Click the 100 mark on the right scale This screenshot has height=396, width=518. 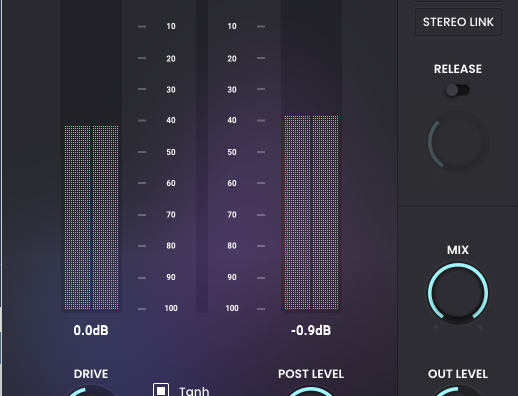coord(232,308)
